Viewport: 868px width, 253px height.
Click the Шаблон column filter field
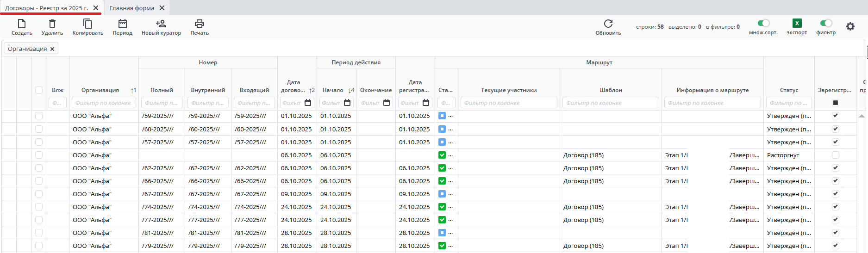[x=610, y=103]
